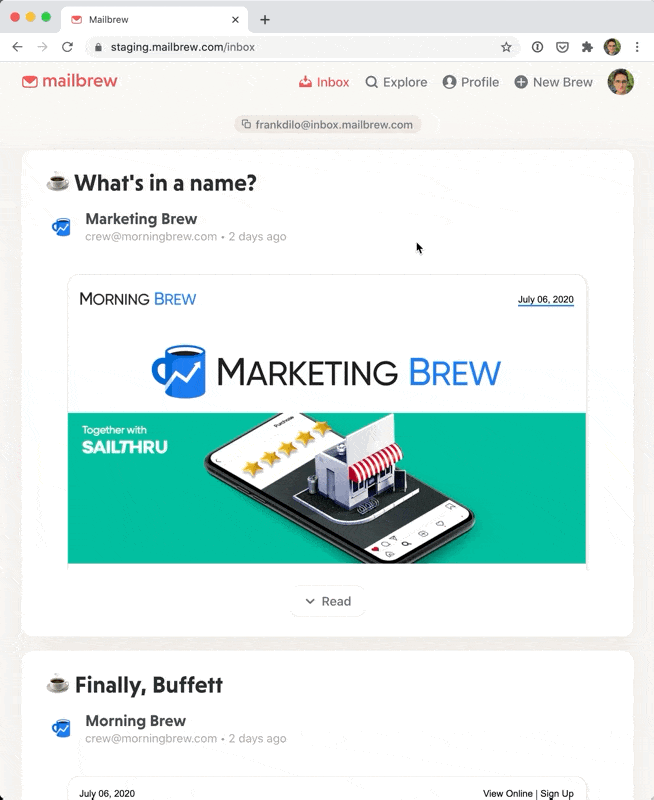The height and width of the screenshot is (800, 654).
Task: Open the "What's in a name?" email title
Action: (165, 183)
